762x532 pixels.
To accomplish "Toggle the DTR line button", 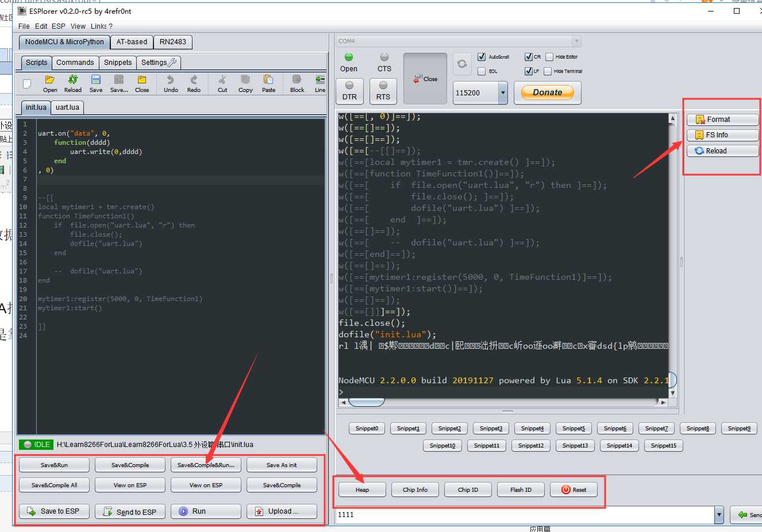I will 349,91.
